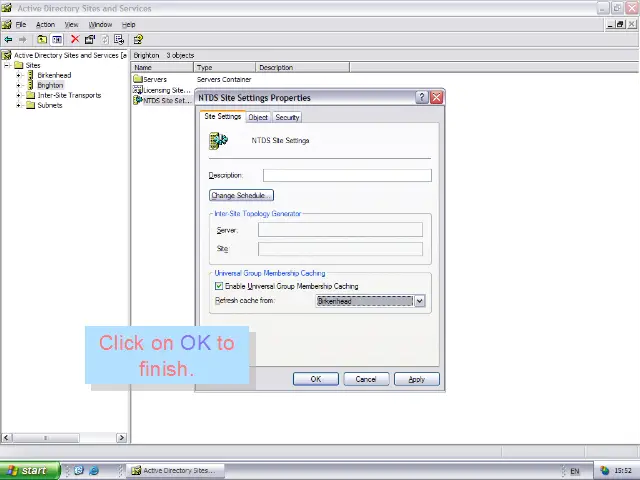Click the Brighton site icon in the tree
This screenshot has height=480, width=640.
30,85
